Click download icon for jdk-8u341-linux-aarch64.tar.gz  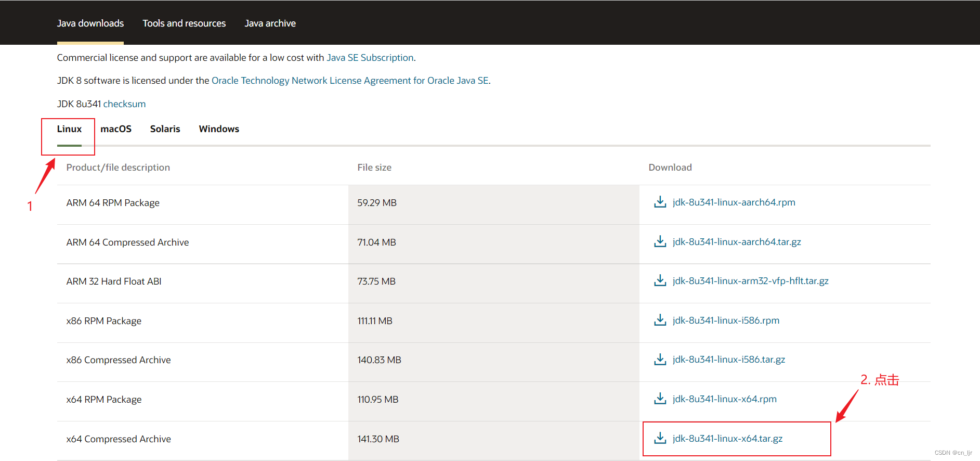tap(660, 241)
